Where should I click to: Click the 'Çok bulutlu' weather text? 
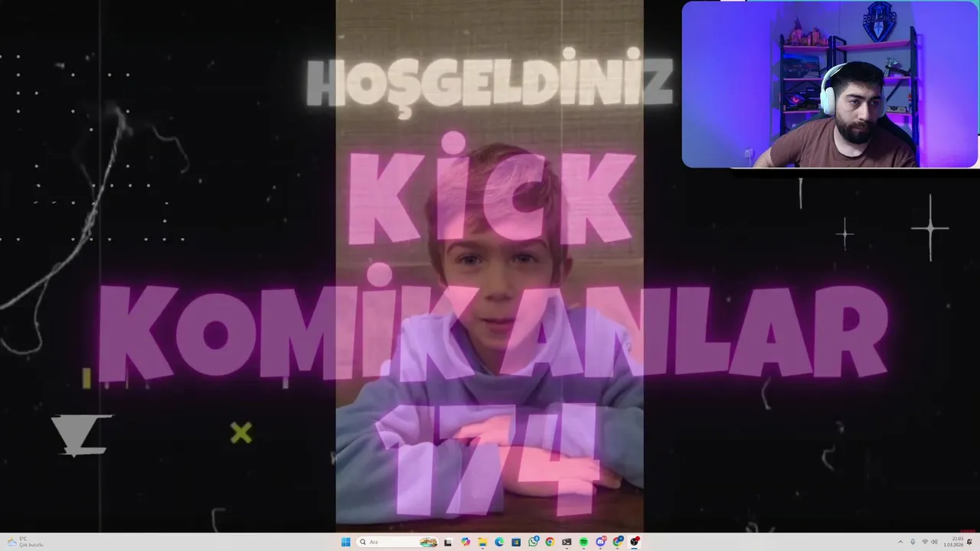tap(31, 545)
